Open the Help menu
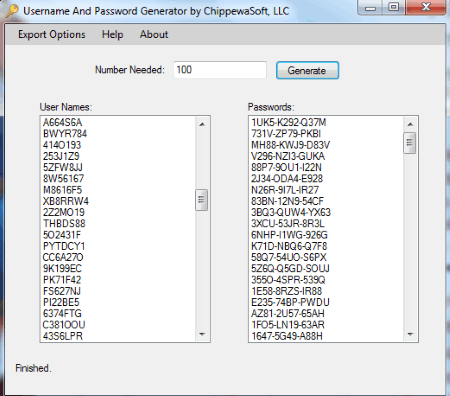 click(x=112, y=35)
